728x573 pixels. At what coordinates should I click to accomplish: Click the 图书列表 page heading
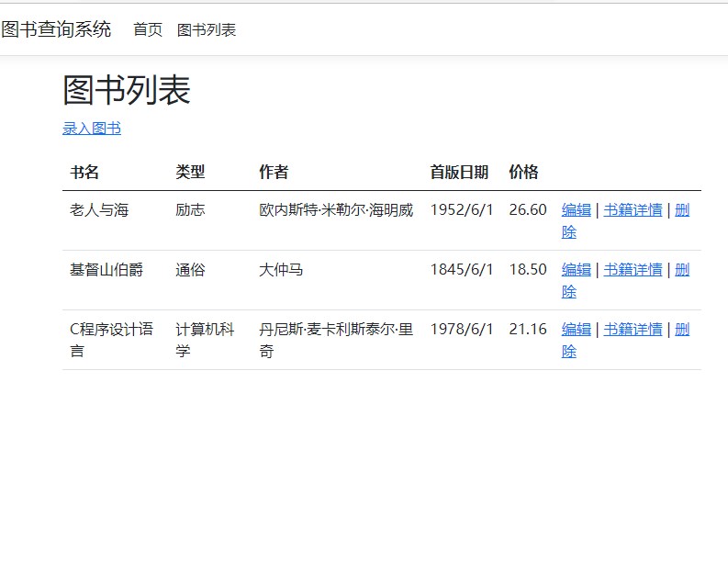pyautogui.click(x=127, y=90)
